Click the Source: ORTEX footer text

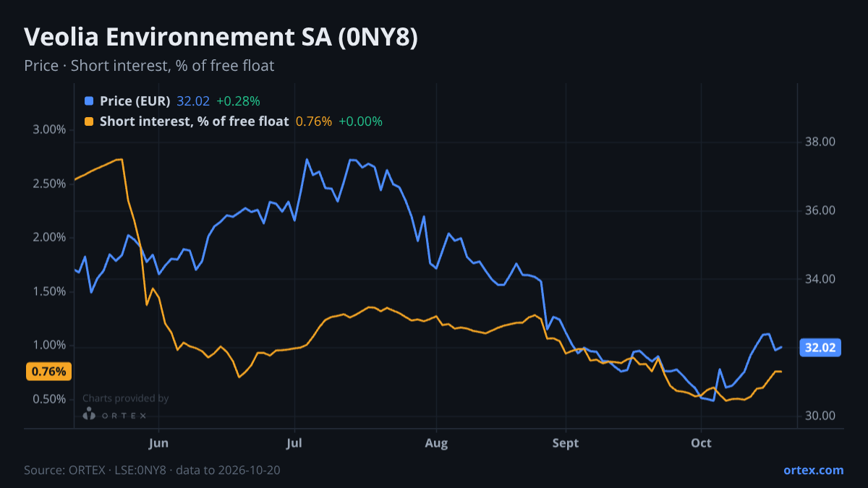(x=152, y=470)
